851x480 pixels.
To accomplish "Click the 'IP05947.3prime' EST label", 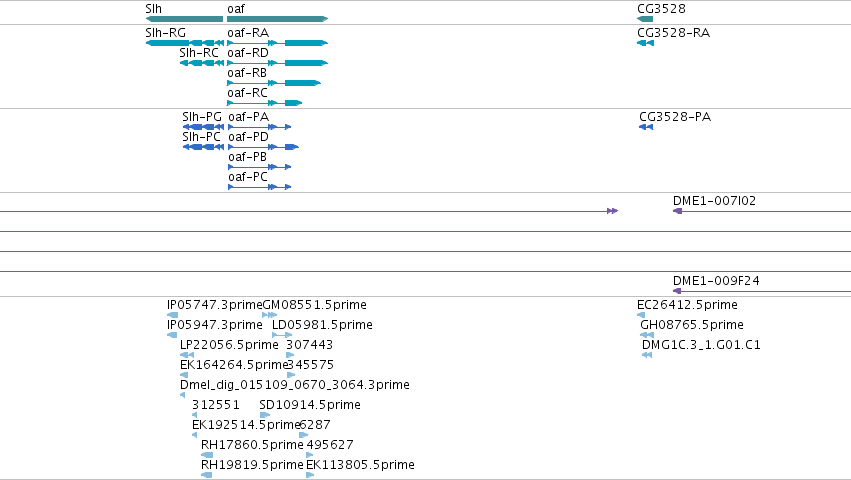I will pyautogui.click(x=215, y=325).
